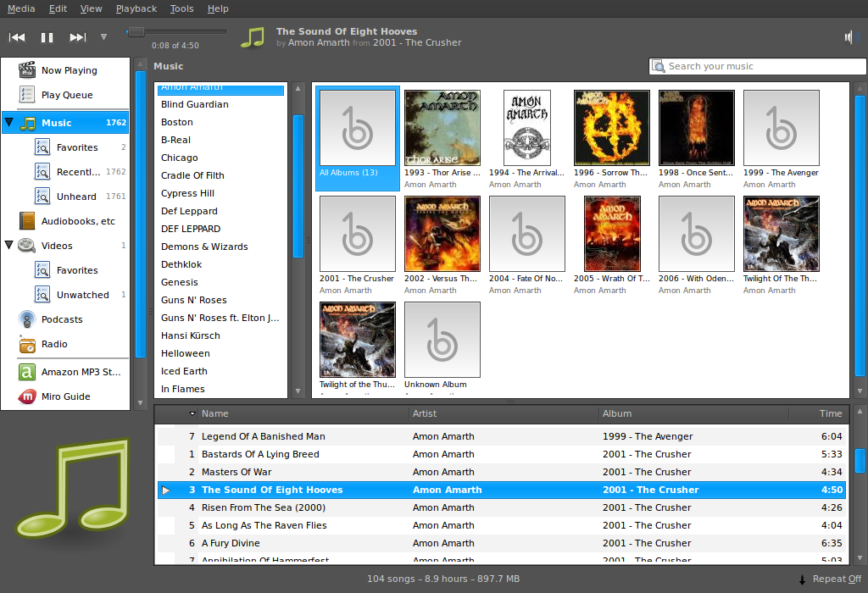Open the Playback menu

coord(136,8)
